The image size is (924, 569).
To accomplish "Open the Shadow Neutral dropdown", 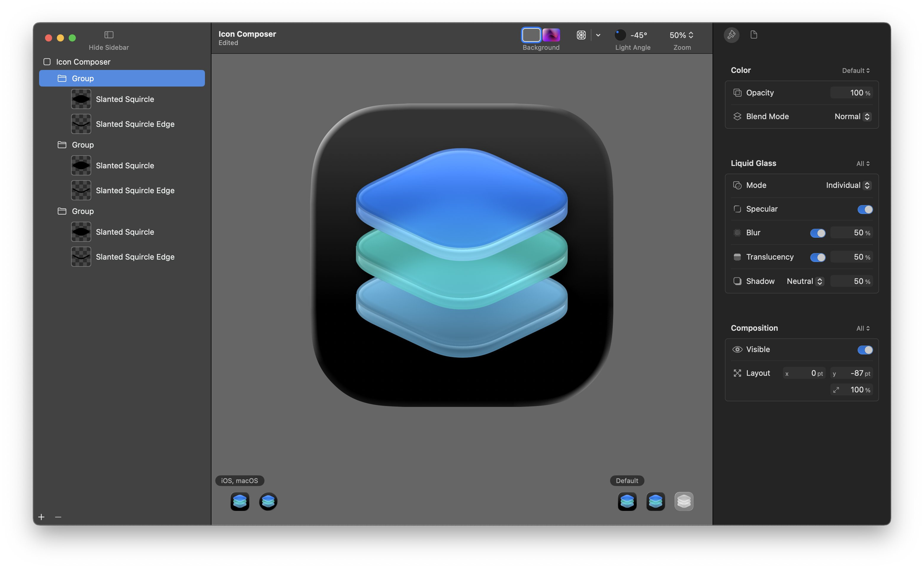I will (805, 281).
